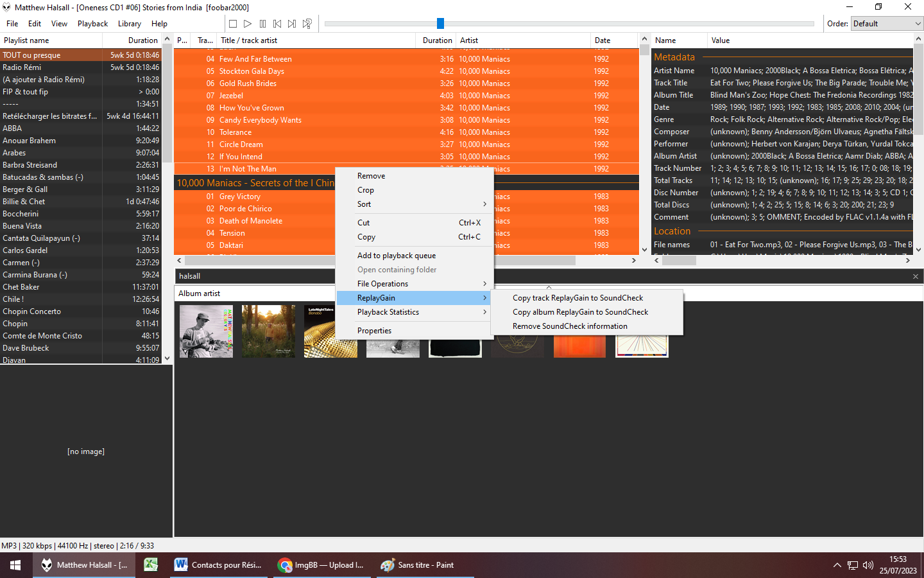Open the Playback menu
The width and height of the screenshot is (924, 578).
click(x=93, y=24)
